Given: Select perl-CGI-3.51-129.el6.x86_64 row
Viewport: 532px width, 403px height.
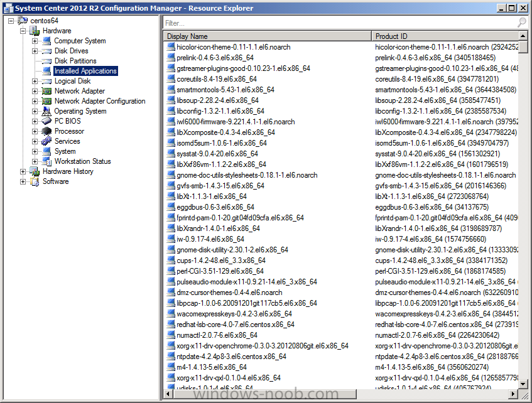Looking at the screenshot, I should click(220, 271).
